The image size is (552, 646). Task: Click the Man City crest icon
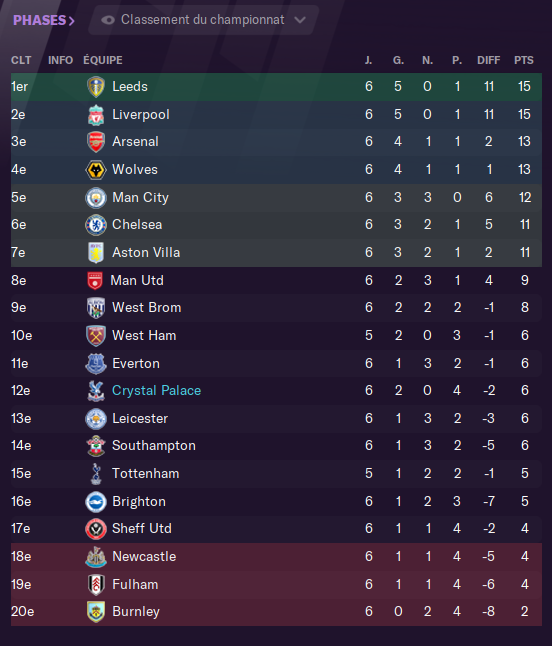[96, 198]
